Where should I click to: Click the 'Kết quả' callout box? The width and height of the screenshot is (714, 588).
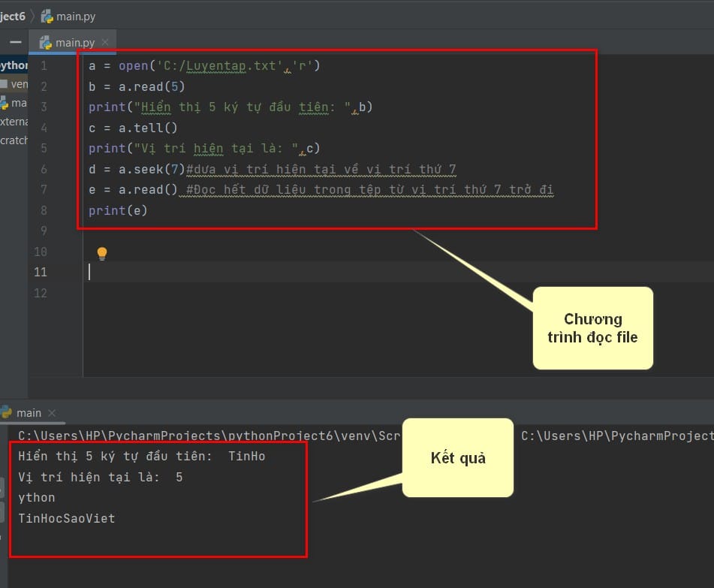point(458,457)
